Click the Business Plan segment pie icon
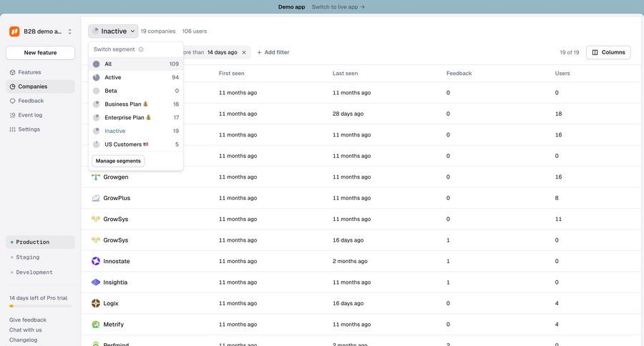 (x=96, y=104)
